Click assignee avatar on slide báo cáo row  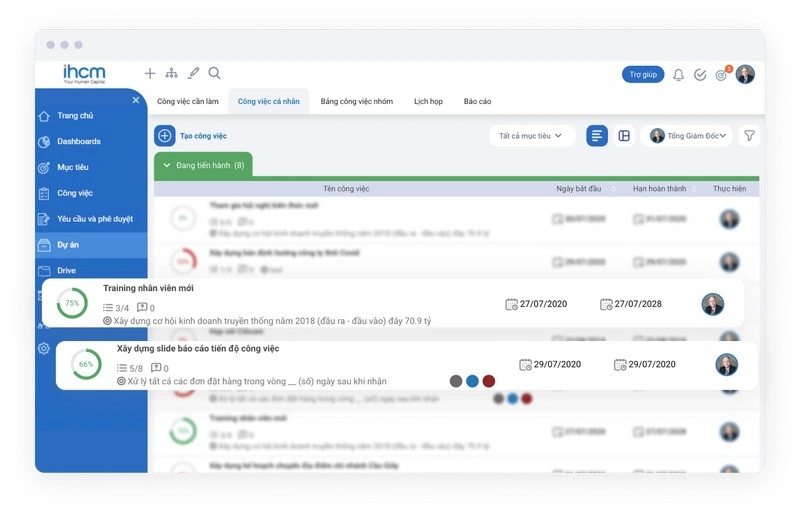727,364
